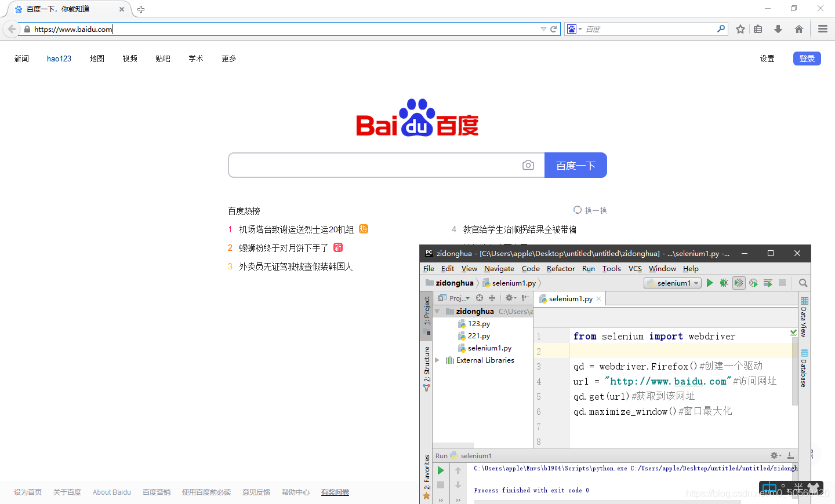The width and height of the screenshot is (835, 504).
Task: Open Database side tool window
Action: 804,368
